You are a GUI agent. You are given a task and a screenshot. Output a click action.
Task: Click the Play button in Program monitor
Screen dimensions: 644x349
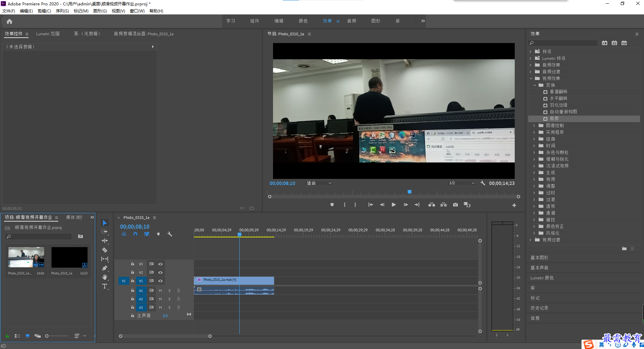[x=394, y=205]
